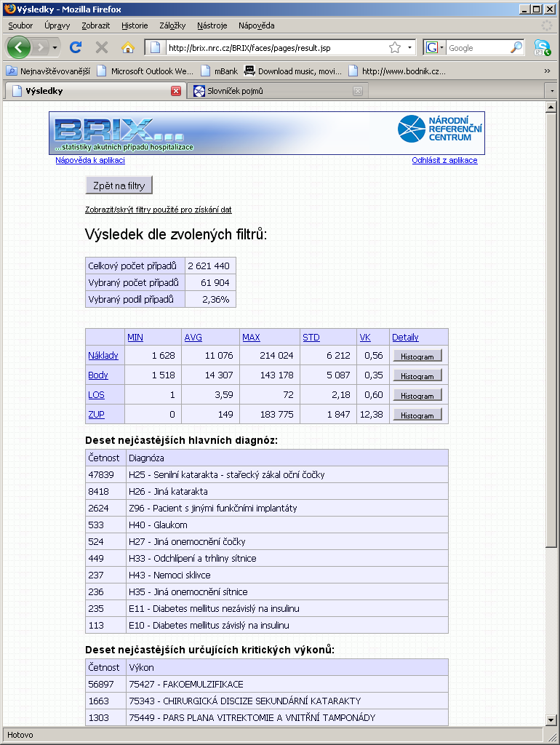Click the MIN column header link

(x=135, y=338)
